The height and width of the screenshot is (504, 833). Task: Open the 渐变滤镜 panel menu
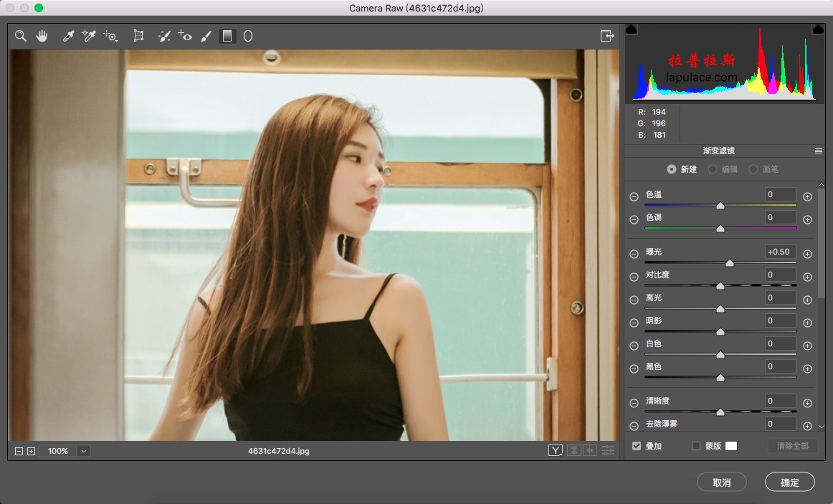[x=818, y=151]
